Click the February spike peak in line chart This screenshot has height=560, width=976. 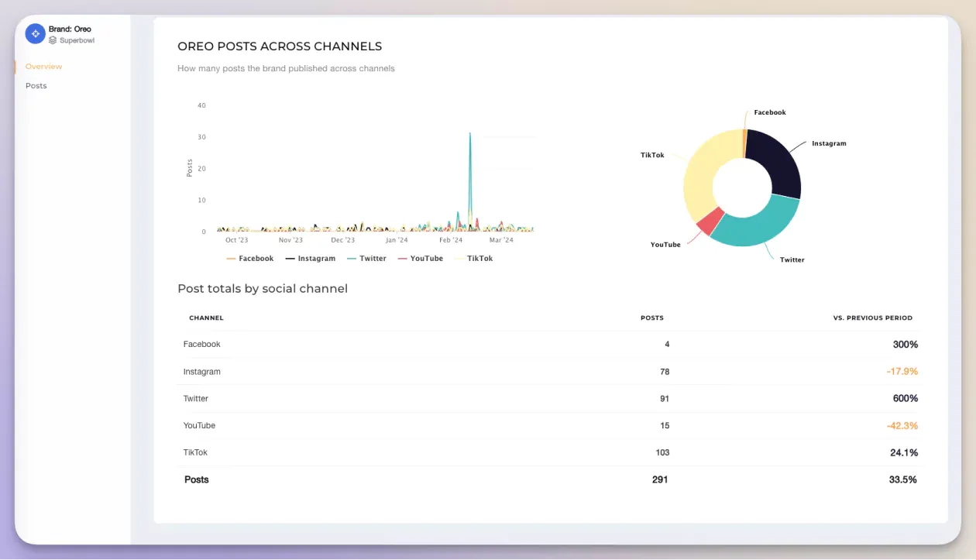[x=470, y=133]
